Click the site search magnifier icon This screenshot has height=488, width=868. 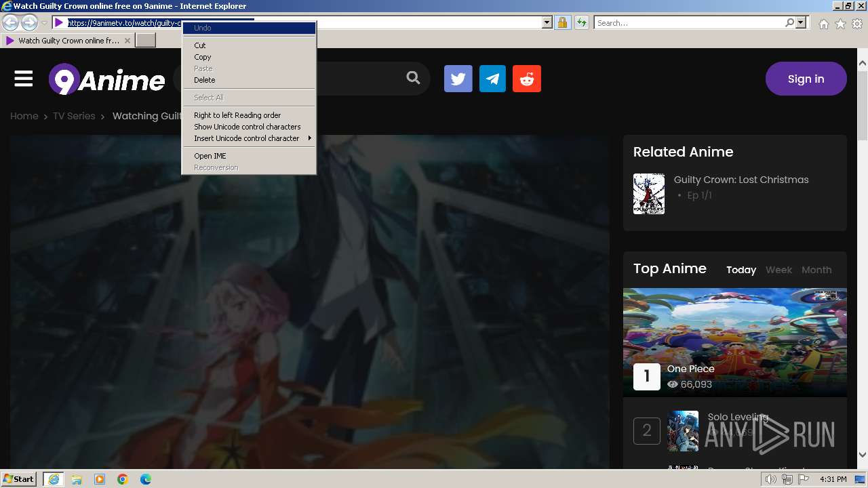pyautogui.click(x=413, y=78)
